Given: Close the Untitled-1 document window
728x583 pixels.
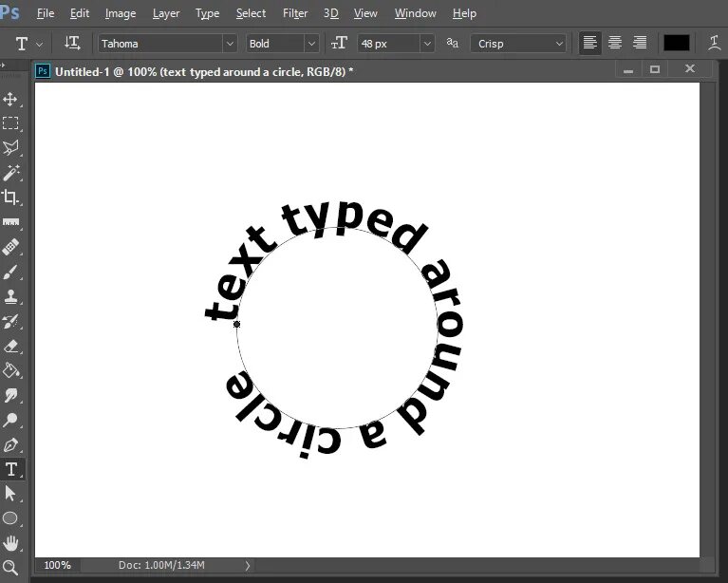Looking at the screenshot, I should (690, 68).
